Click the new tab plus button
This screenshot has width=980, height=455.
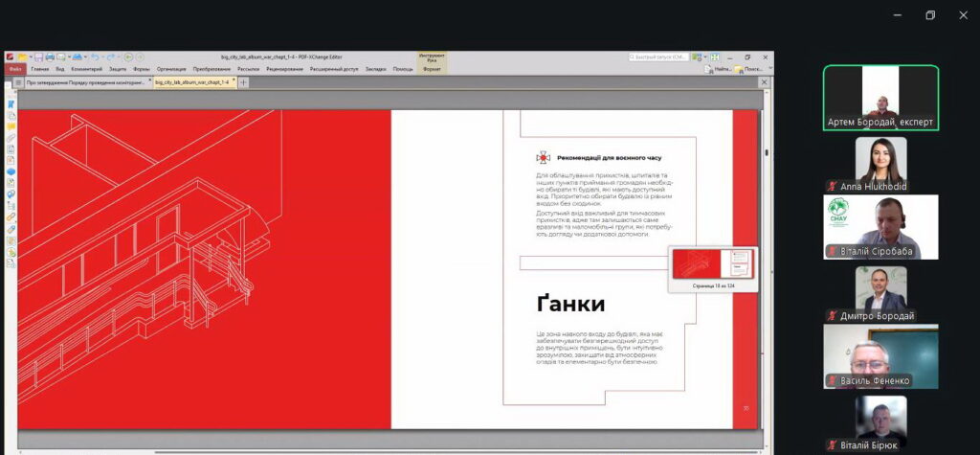(x=243, y=82)
